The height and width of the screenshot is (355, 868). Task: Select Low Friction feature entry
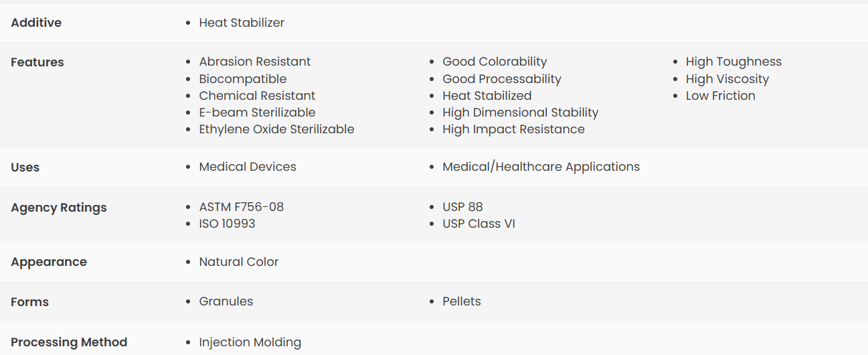[721, 96]
